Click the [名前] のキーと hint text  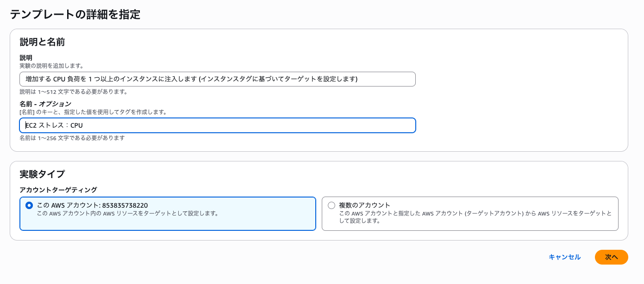coord(94,112)
